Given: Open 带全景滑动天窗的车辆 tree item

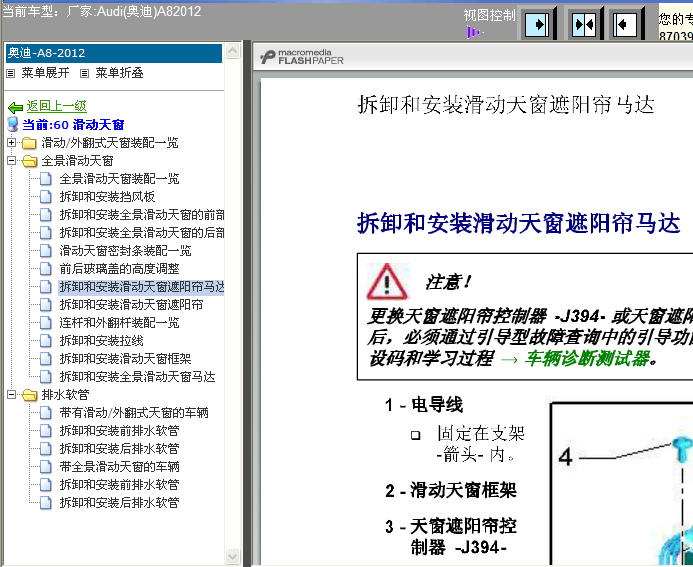Looking at the screenshot, I should (119, 467).
